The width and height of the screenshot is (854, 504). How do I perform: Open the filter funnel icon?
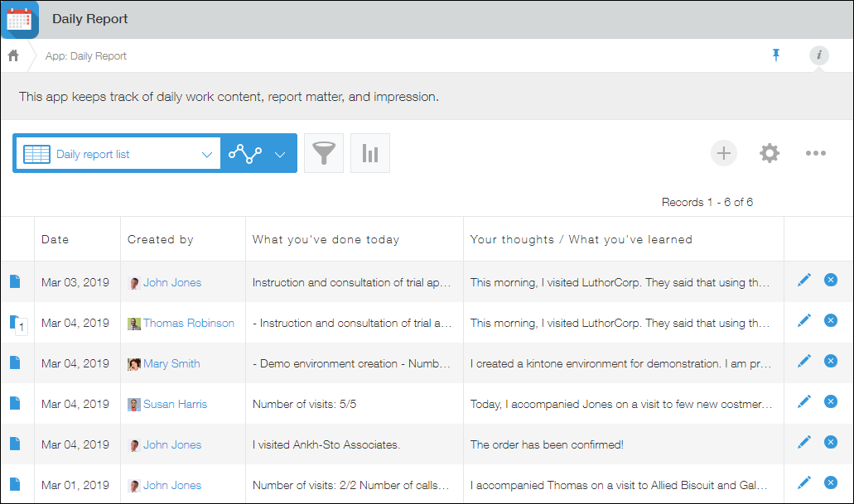pyautogui.click(x=323, y=153)
